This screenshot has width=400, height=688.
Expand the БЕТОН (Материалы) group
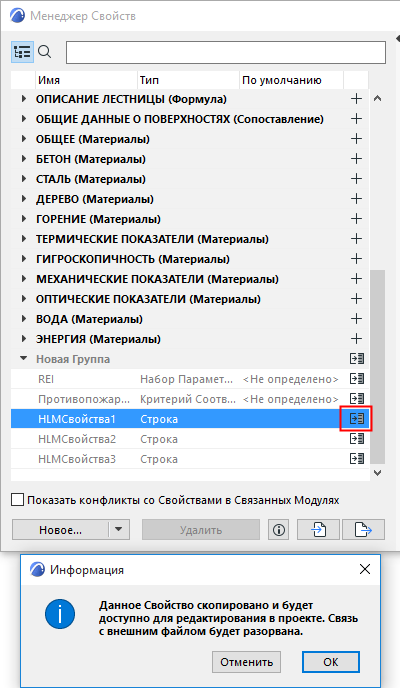point(24,159)
